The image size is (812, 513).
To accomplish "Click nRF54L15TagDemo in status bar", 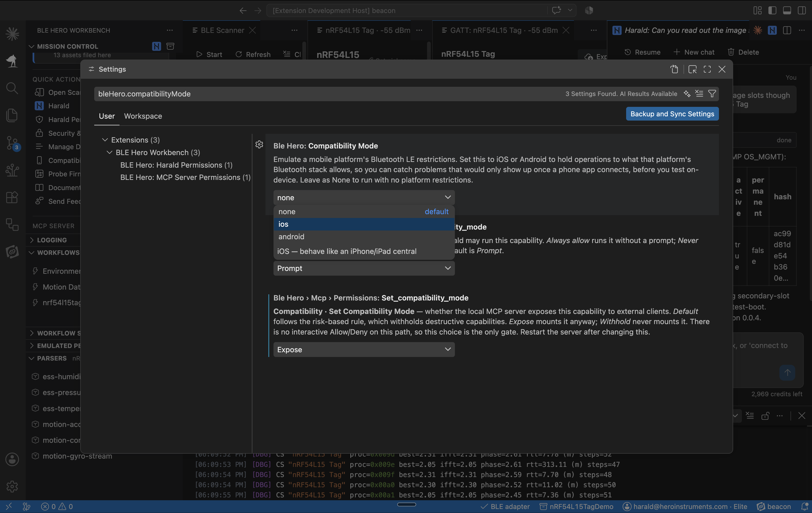I will 576,506.
